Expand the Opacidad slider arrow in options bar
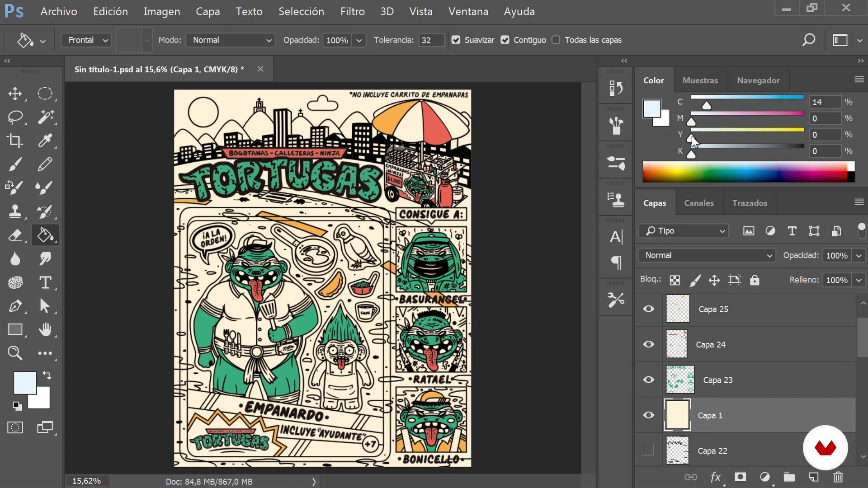Screen dimensions: 868x488 (359, 40)
